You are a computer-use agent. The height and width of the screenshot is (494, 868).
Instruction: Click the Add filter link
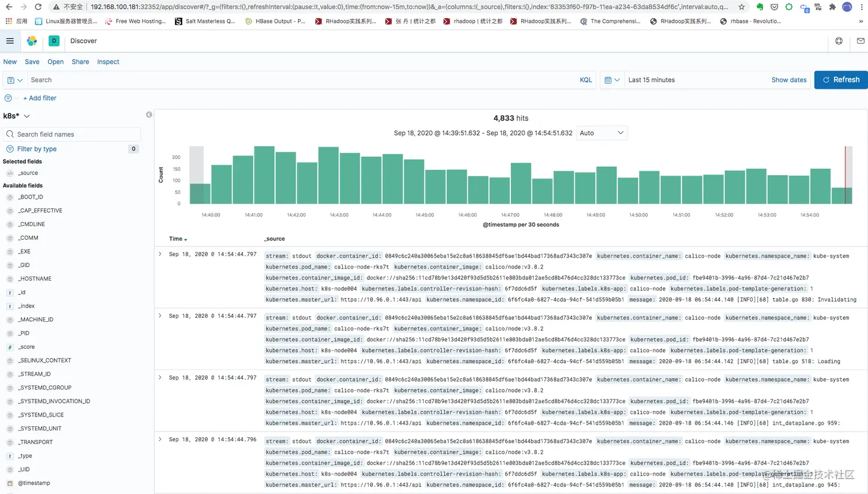[40, 98]
